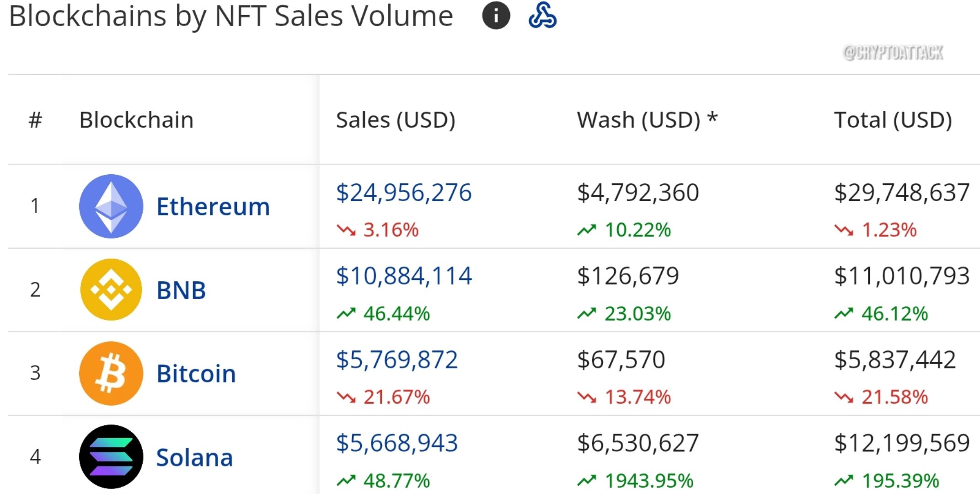The image size is (980, 494).
Task: Sort by Sales (USD) column header
Action: click(x=396, y=120)
